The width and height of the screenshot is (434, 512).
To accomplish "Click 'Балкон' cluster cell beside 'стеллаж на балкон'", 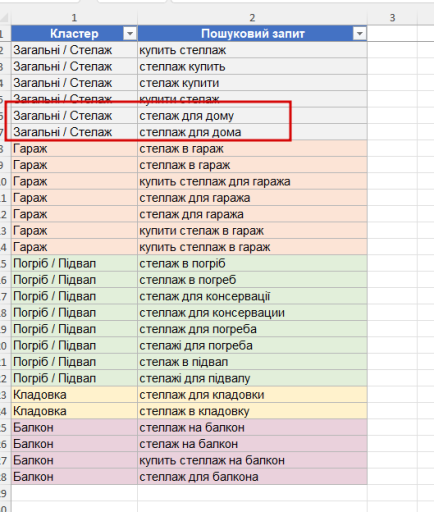I will [74, 427].
